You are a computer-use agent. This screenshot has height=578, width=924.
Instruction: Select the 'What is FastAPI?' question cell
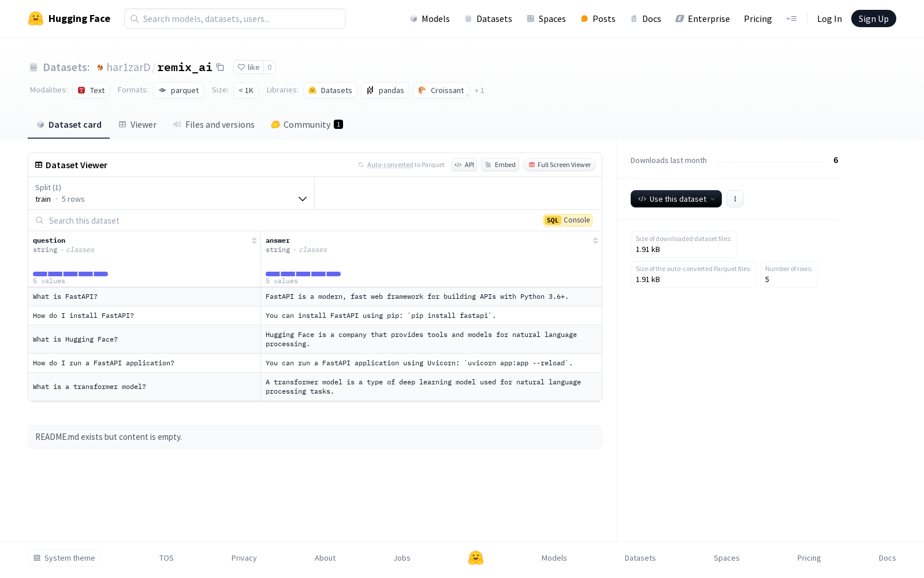coord(144,297)
